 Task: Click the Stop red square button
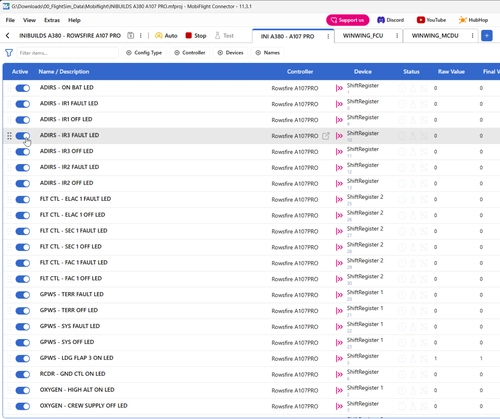(188, 35)
